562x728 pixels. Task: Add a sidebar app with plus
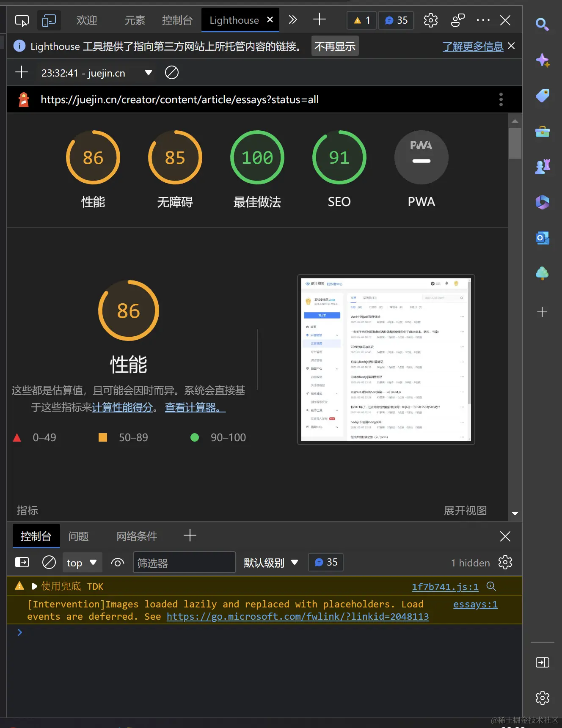pyautogui.click(x=542, y=312)
